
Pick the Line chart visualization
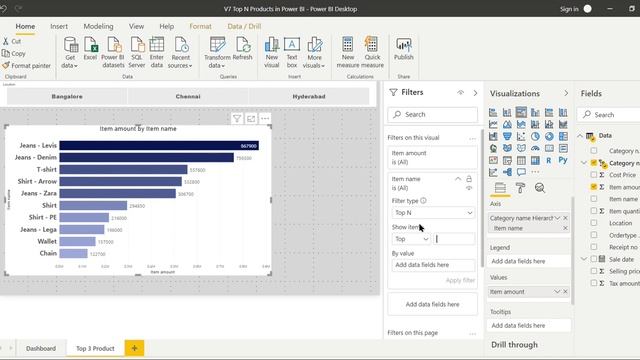tap(493, 124)
